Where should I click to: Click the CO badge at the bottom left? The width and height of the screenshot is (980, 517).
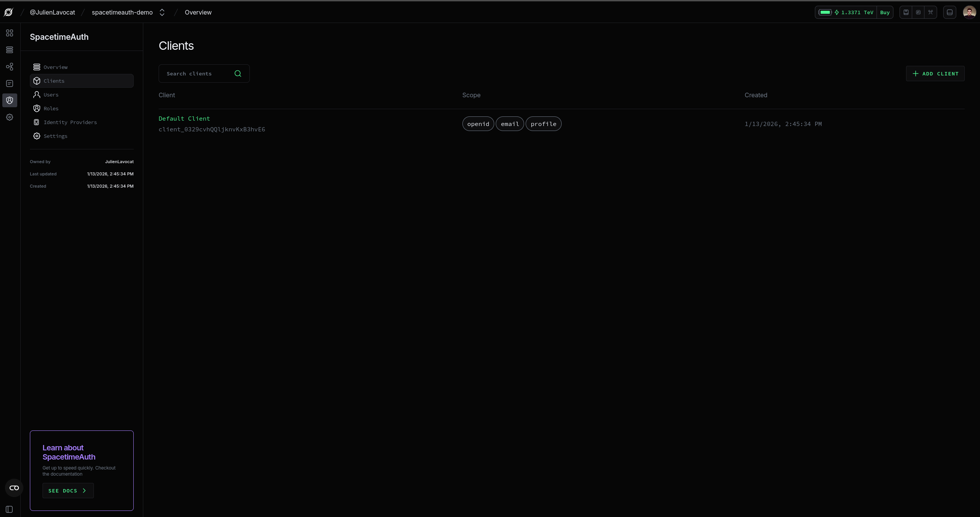click(13, 488)
